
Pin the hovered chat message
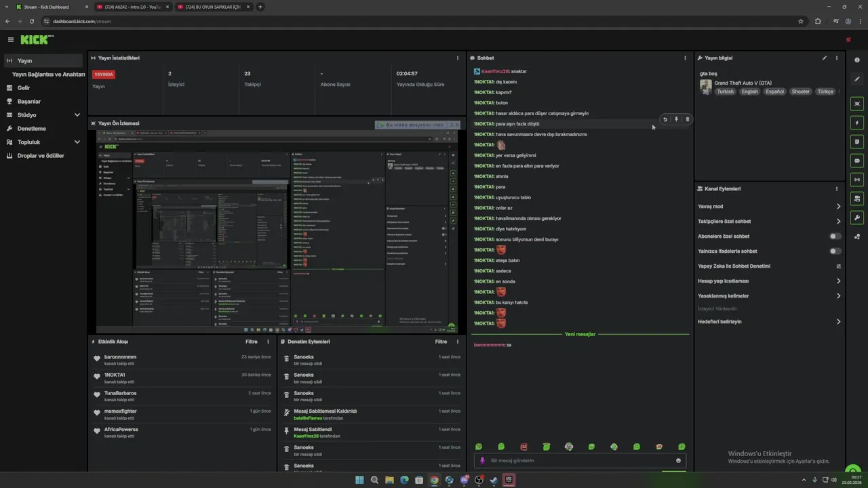coord(676,119)
